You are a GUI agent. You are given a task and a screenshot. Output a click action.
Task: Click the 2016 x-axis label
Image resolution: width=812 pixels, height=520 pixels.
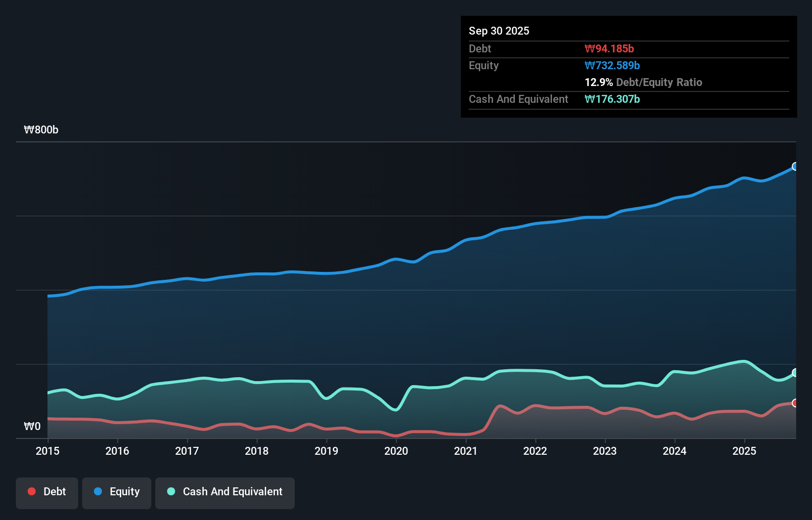pos(117,451)
